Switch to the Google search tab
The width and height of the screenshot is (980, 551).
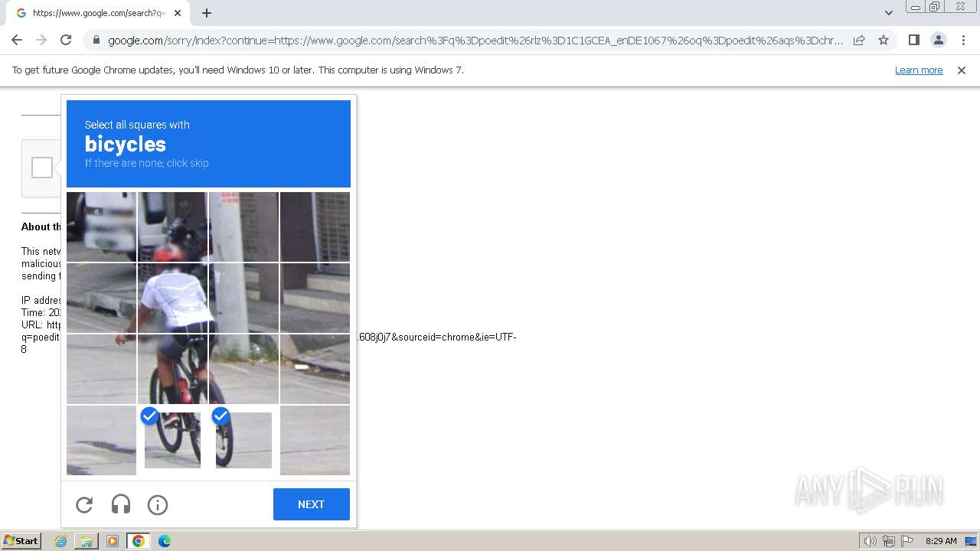click(98, 13)
